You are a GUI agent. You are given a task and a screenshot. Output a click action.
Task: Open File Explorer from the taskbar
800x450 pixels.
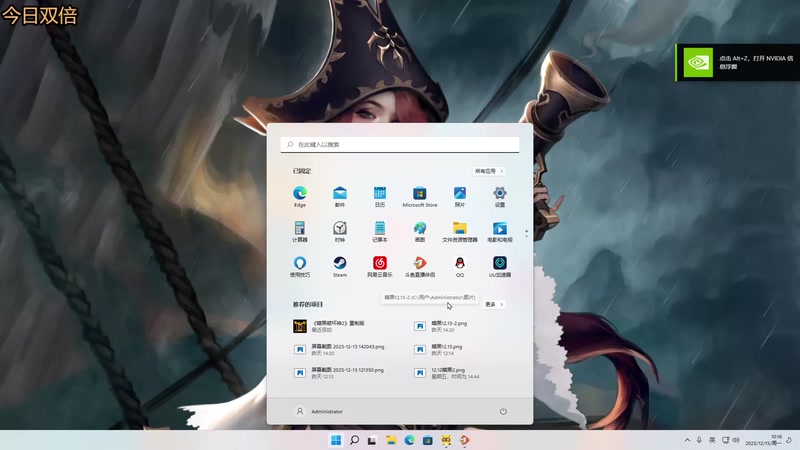[x=391, y=440]
